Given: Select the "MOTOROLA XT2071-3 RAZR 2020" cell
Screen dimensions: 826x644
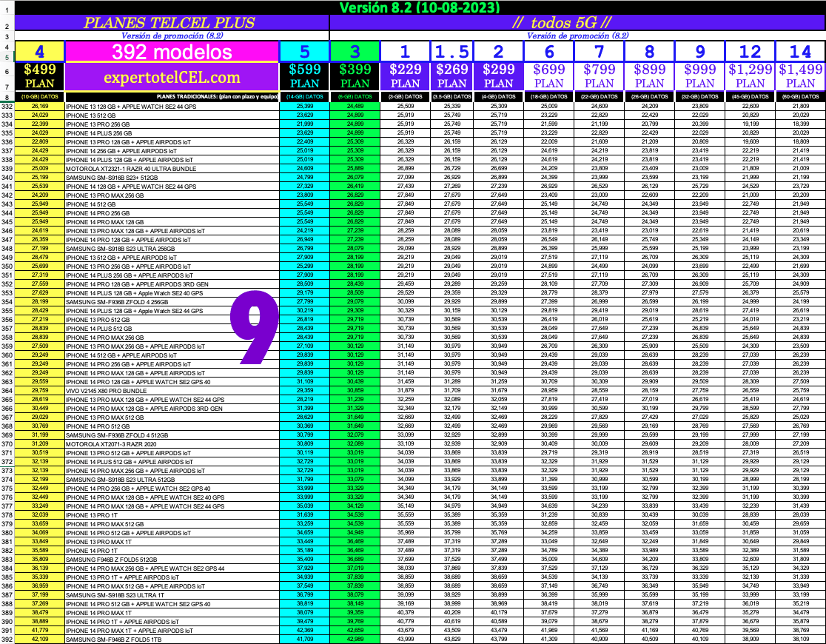Looking at the screenshot, I should (172, 443).
